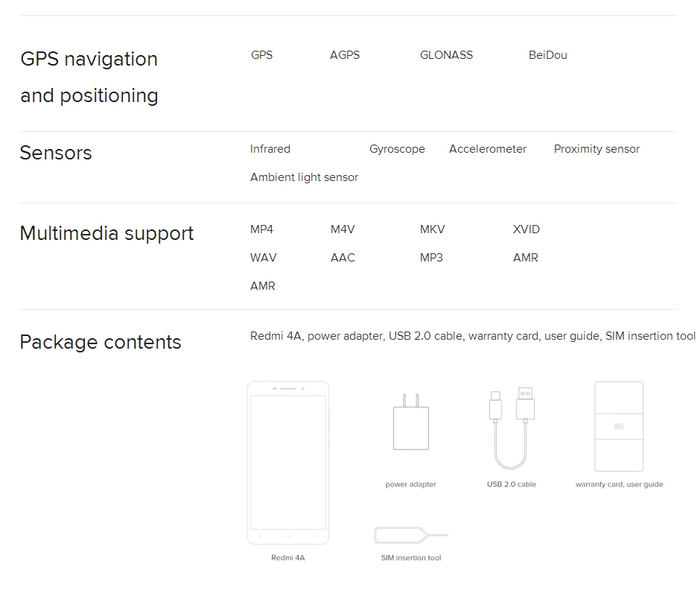Click the Redmi 4A phone illustration
700x599 pixels.
pyautogui.click(x=288, y=463)
